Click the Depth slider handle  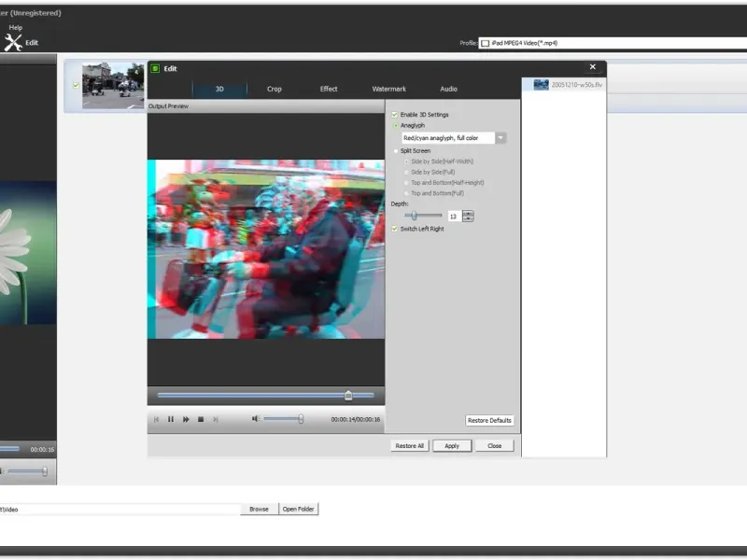(414, 216)
